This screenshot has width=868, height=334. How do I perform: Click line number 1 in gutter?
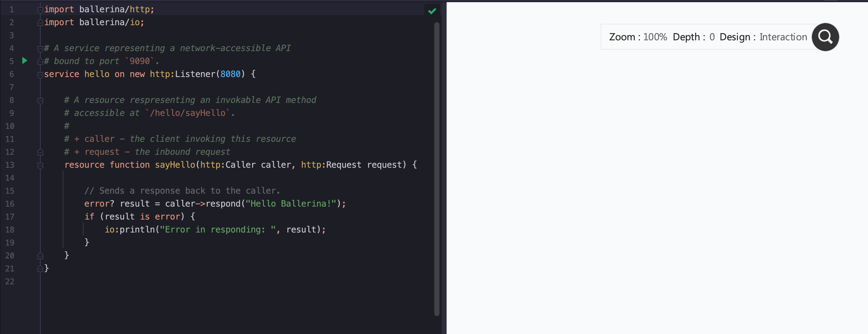[x=12, y=9]
